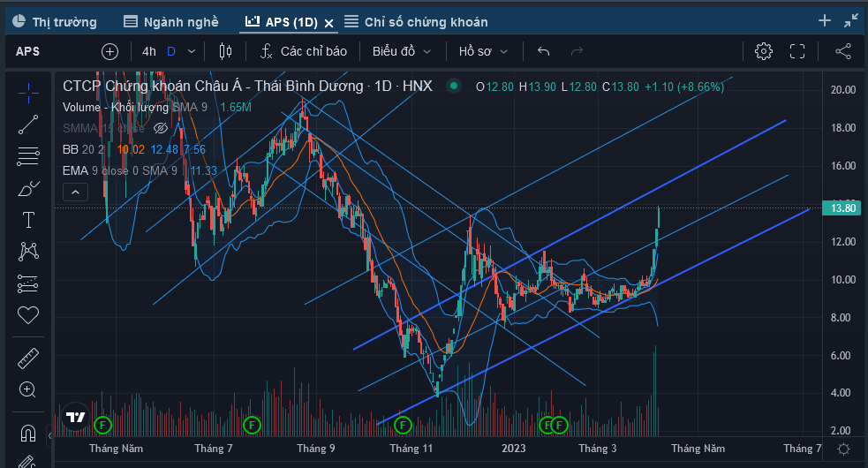
Task: Redo the last chart action
Action: 577,51
